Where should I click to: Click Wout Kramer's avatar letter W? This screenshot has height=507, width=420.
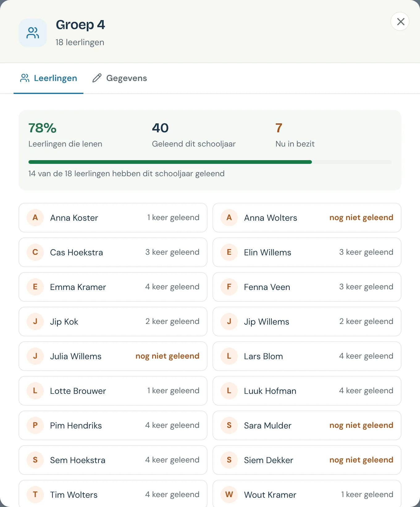tap(229, 495)
